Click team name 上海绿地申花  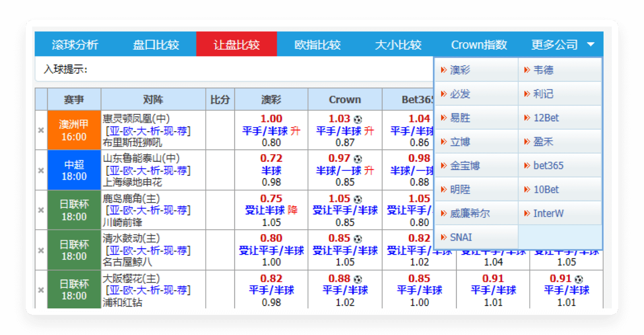coord(132,182)
